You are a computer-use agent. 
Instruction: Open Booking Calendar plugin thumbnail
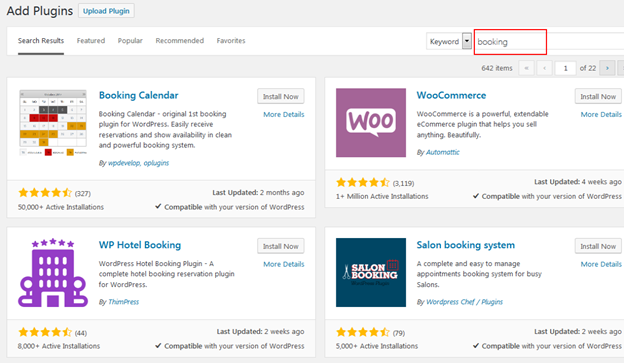coord(53,123)
